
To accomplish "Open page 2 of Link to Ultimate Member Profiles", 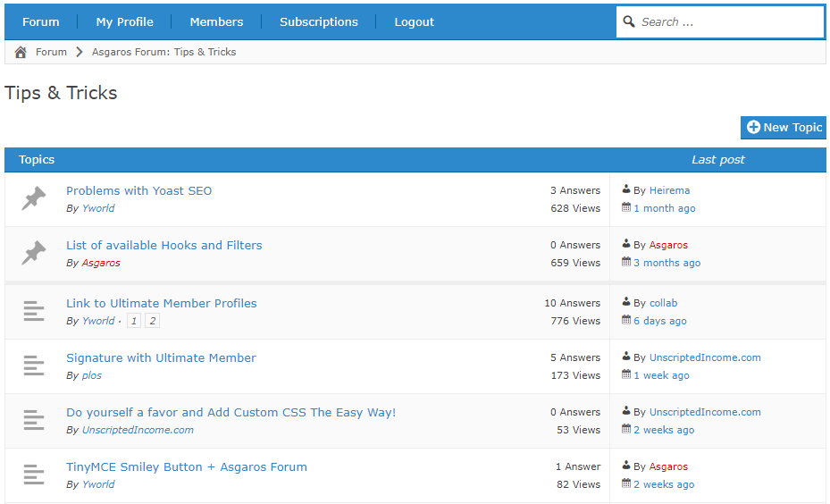I will (153, 320).
